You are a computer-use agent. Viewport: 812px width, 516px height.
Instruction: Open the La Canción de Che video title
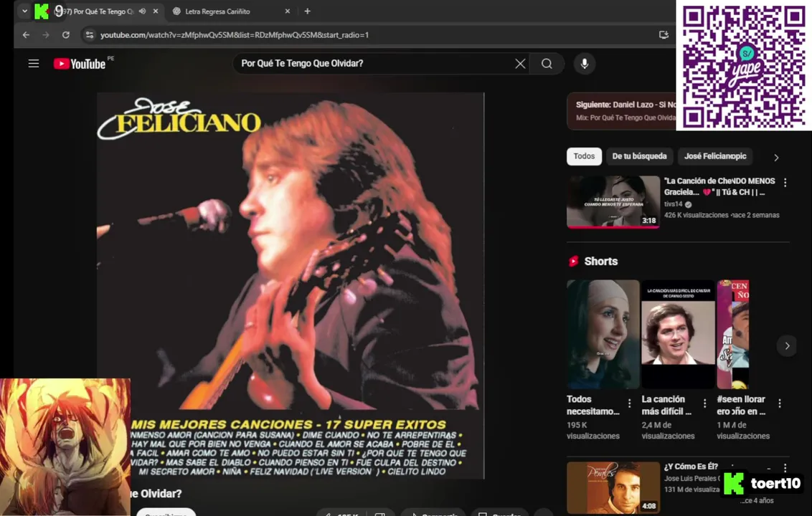719,186
